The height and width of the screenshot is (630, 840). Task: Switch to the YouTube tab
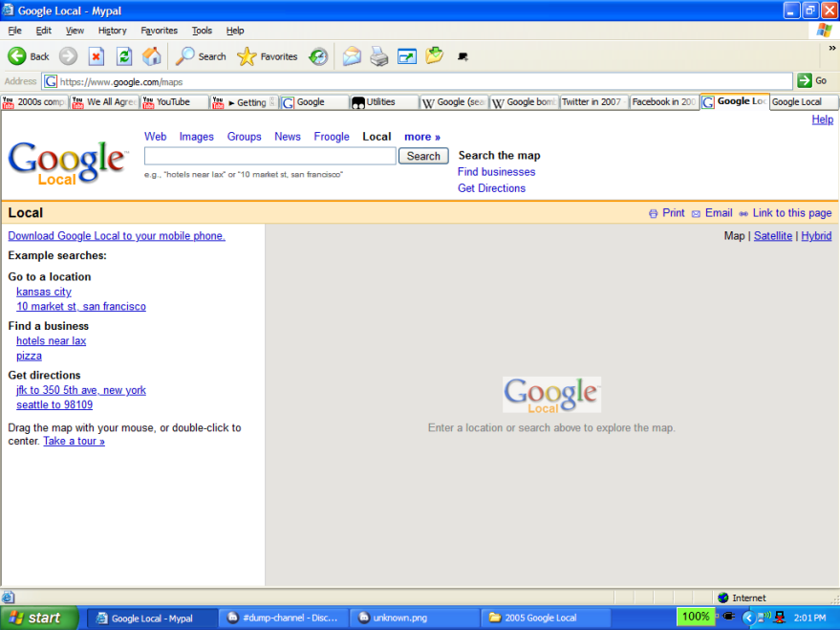(175, 101)
